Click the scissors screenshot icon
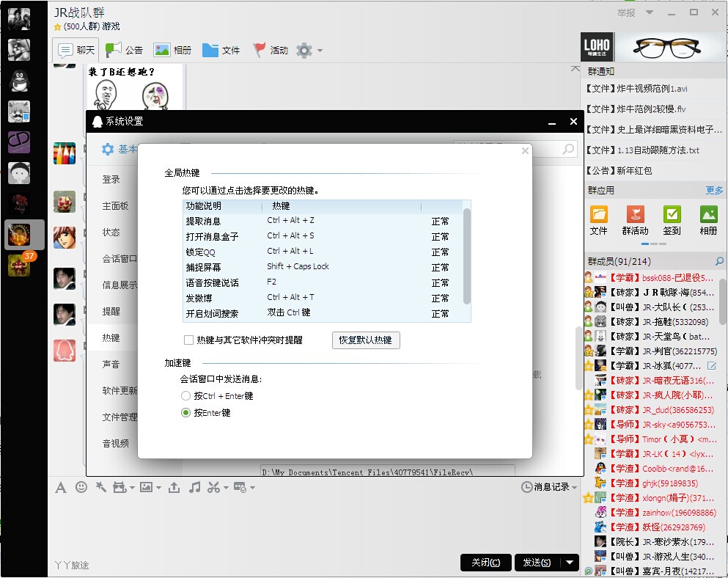 pyautogui.click(x=213, y=487)
